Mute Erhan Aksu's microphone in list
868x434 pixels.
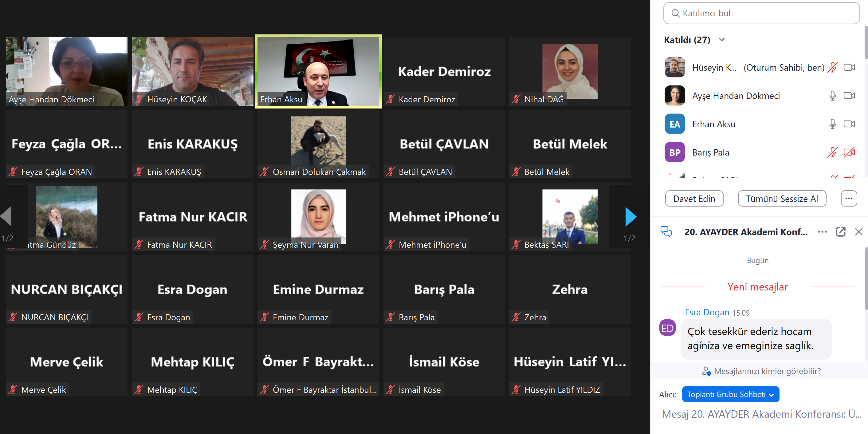832,124
